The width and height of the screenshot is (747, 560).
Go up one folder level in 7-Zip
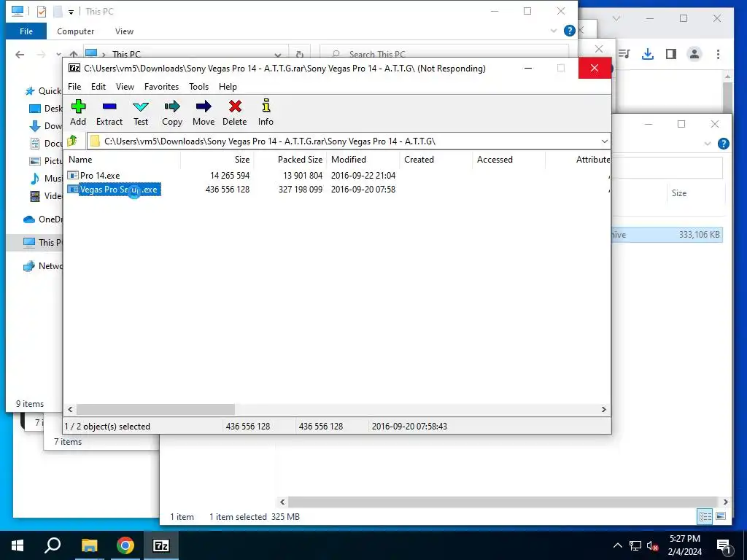tap(72, 141)
